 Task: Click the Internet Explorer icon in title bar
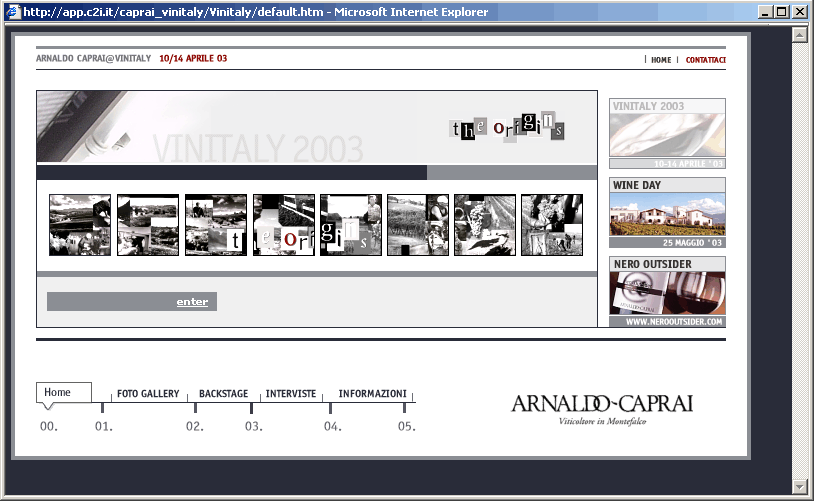tap(13, 11)
